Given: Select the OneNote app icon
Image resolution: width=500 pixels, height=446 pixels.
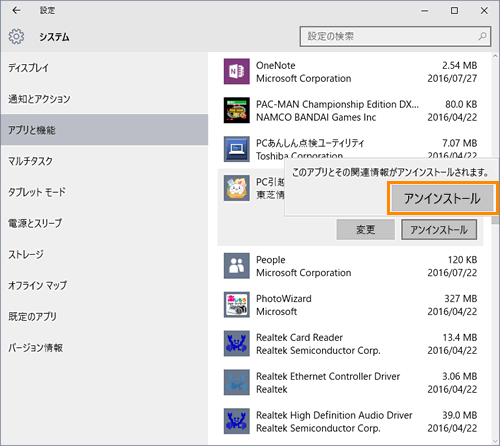Looking at the screenshot, I should tap(237, 71).
